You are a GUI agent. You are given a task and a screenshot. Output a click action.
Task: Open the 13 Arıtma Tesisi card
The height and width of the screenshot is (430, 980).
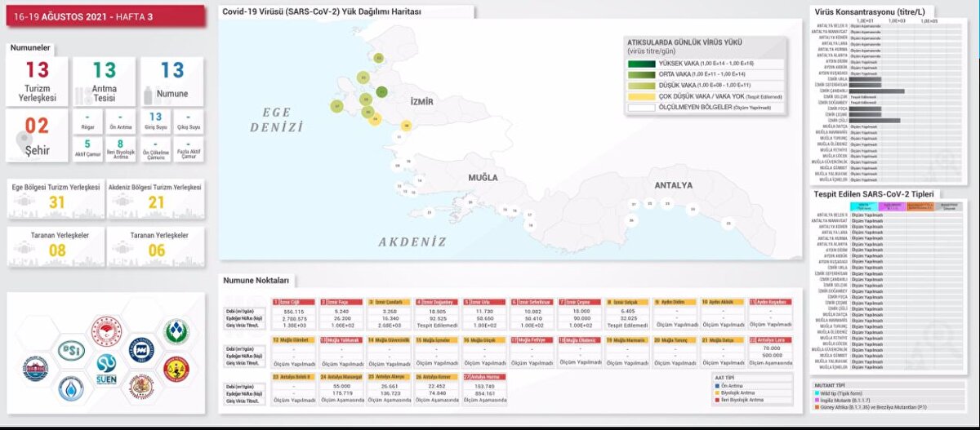[105, 80]
